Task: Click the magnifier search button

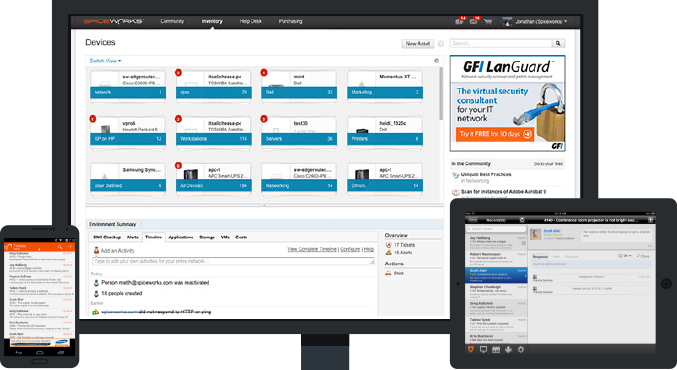Action: click(558, 43)
